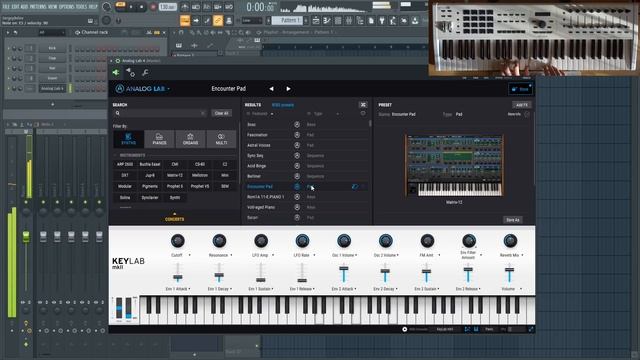Go to next preset arrow
The height and width of the screenshot is (360, 640).
click(288, 89)
